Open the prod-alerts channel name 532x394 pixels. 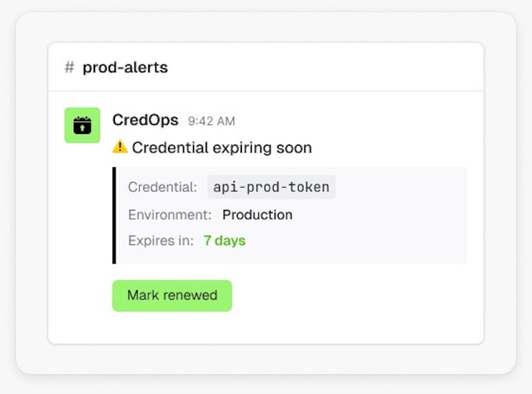pos(125,67)
